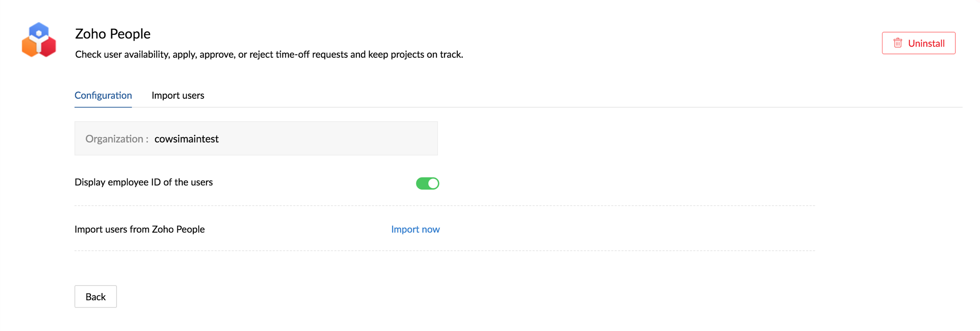Click the trash can icon in Uninstall

click(x=898, y=43)
